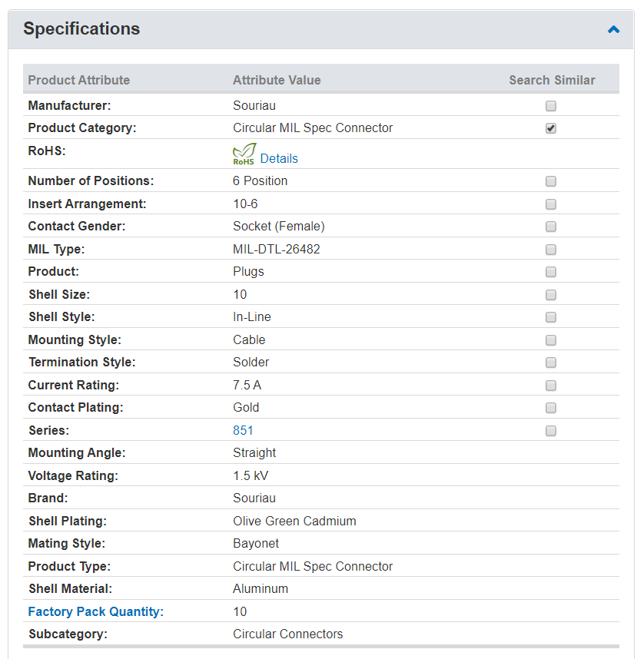The height and width of the screenshot is (659, 644).
Task: Tick the Product Plugs checkbox
Action: (550, 272)
